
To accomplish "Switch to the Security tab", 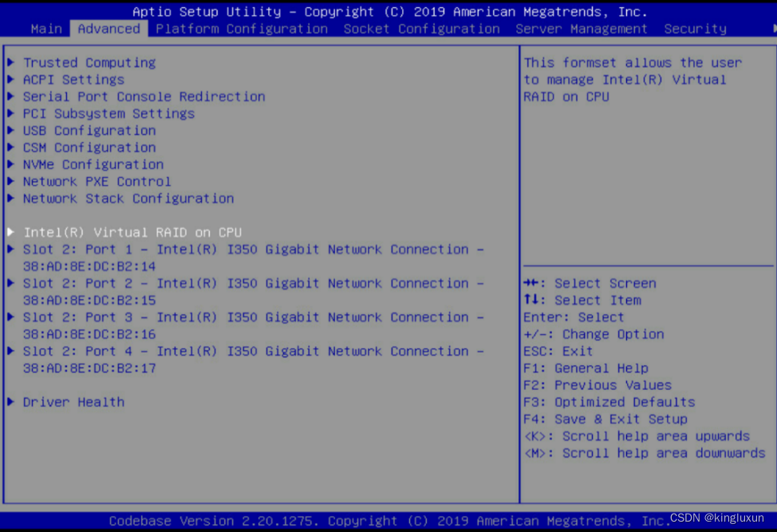I will [x=694, y=28].
